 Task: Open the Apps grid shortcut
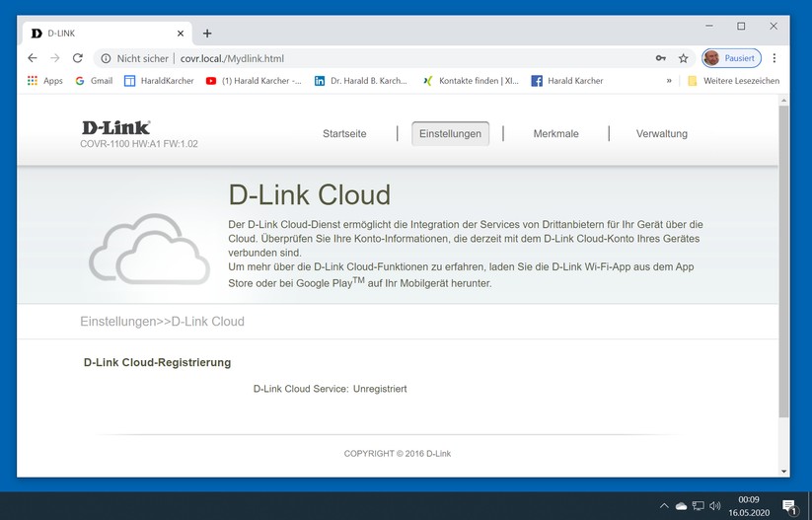[x=44, y=81]
